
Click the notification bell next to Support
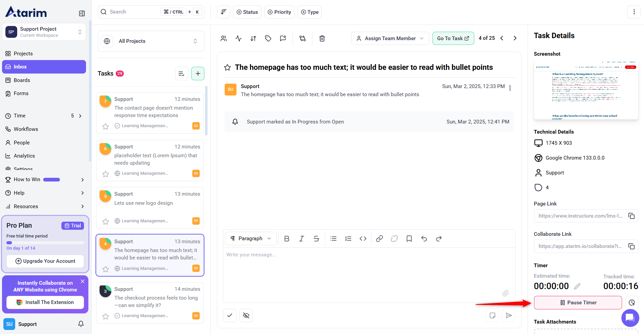pyautogui.click(x=81, y=324)
